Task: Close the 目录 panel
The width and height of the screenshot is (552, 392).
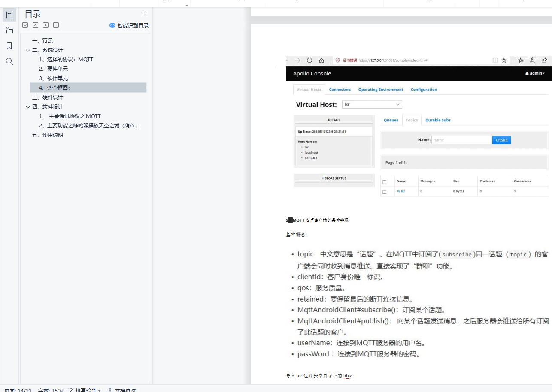Action: pos(144,14)
